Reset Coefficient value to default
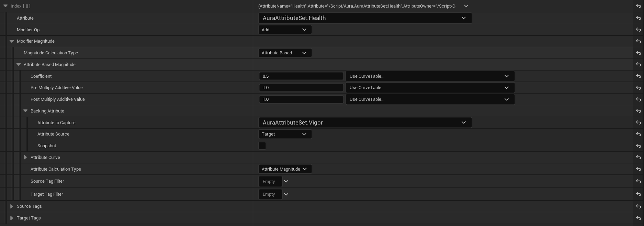 pyautogui.click(x=639, y=76)
